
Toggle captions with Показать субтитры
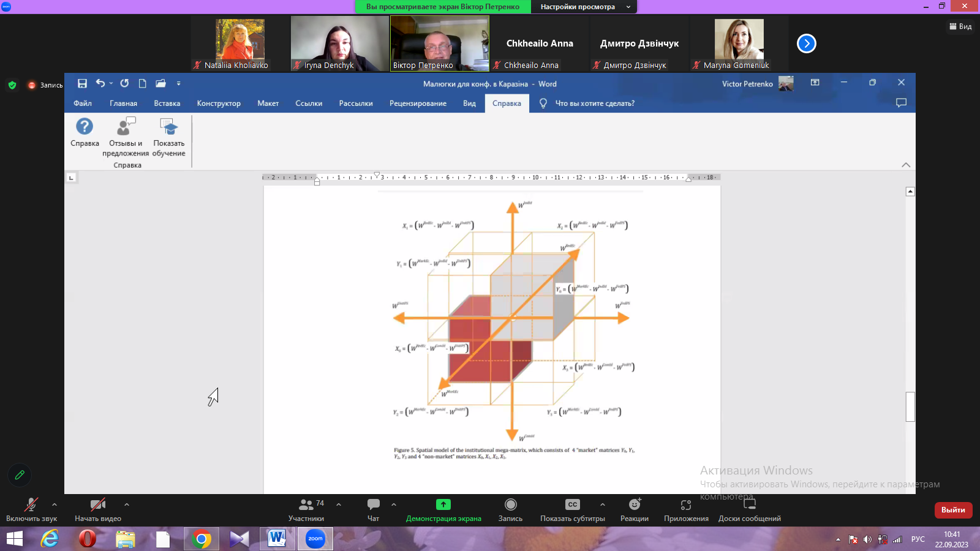[572, 504]
